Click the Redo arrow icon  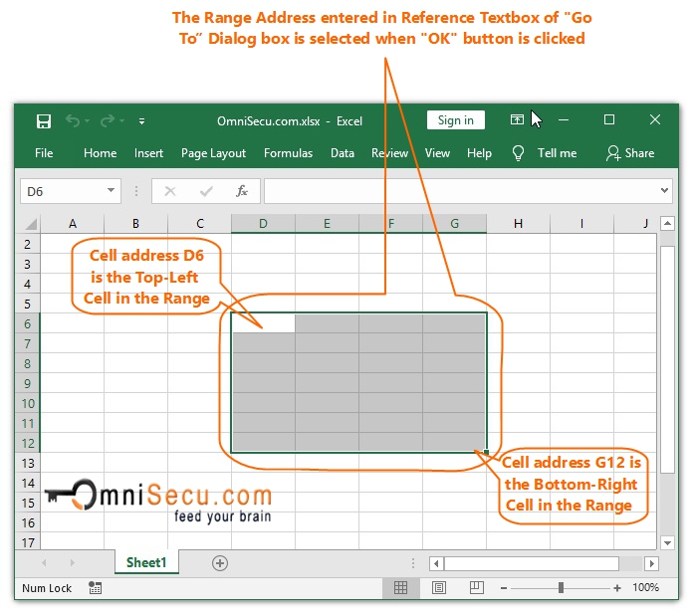108,120
